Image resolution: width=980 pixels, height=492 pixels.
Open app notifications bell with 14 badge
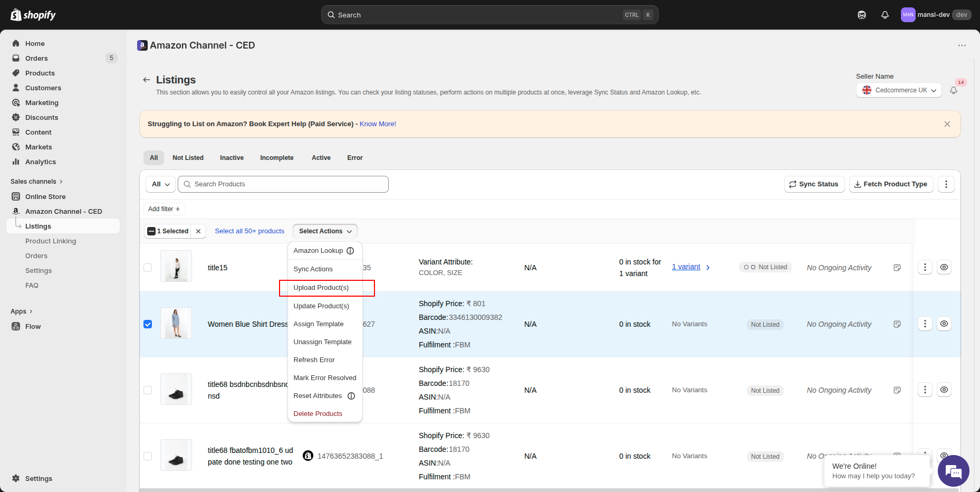pyautogui.click(x=954, y=90)
